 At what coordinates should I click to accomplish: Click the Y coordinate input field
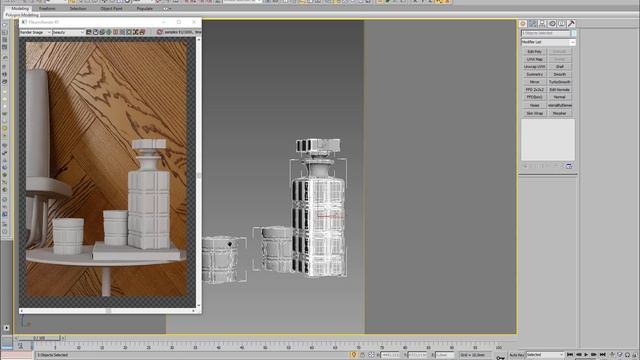417,355
